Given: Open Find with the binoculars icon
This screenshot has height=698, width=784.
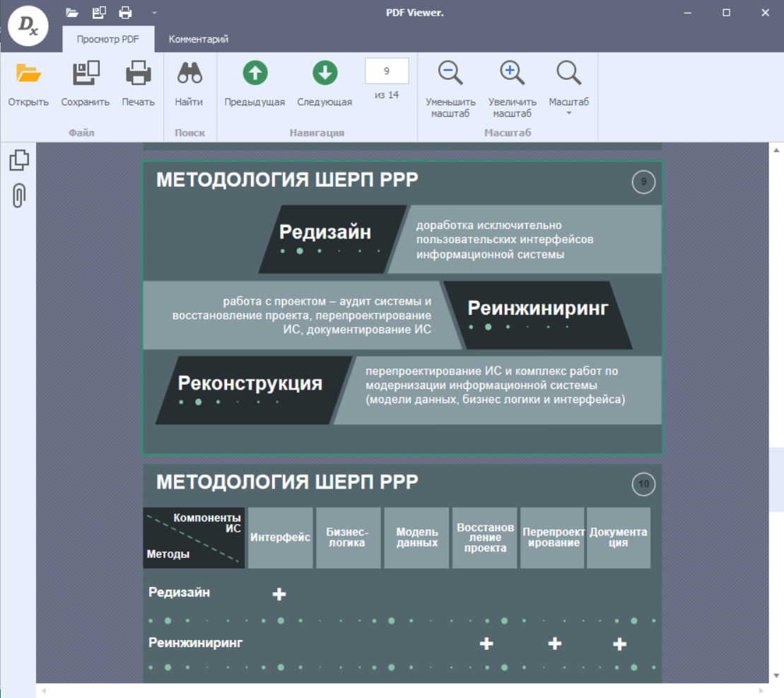Looking at the screenshot, I should [x=189, y=74].
